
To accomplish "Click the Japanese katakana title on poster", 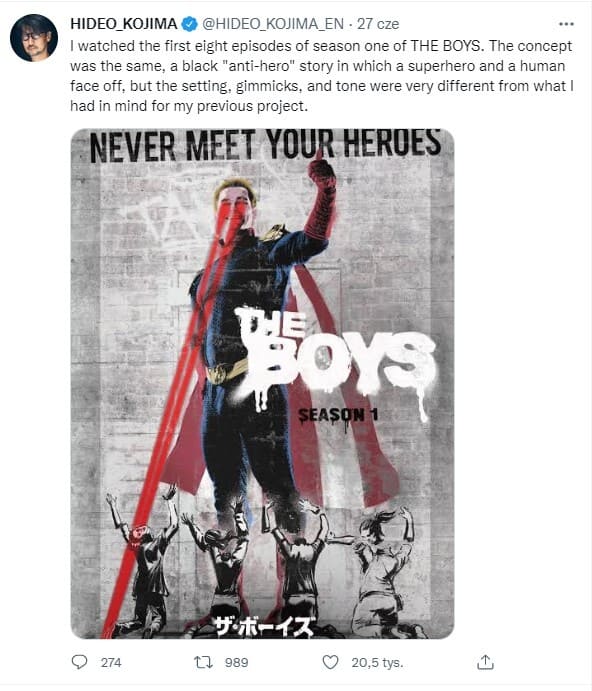I will click(x=264, y=626).
